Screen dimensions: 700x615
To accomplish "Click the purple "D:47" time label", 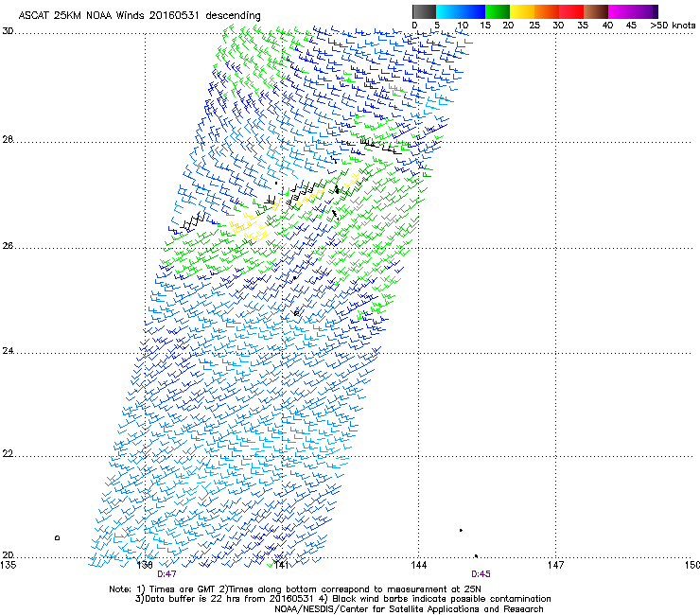I will coord(167,574).
